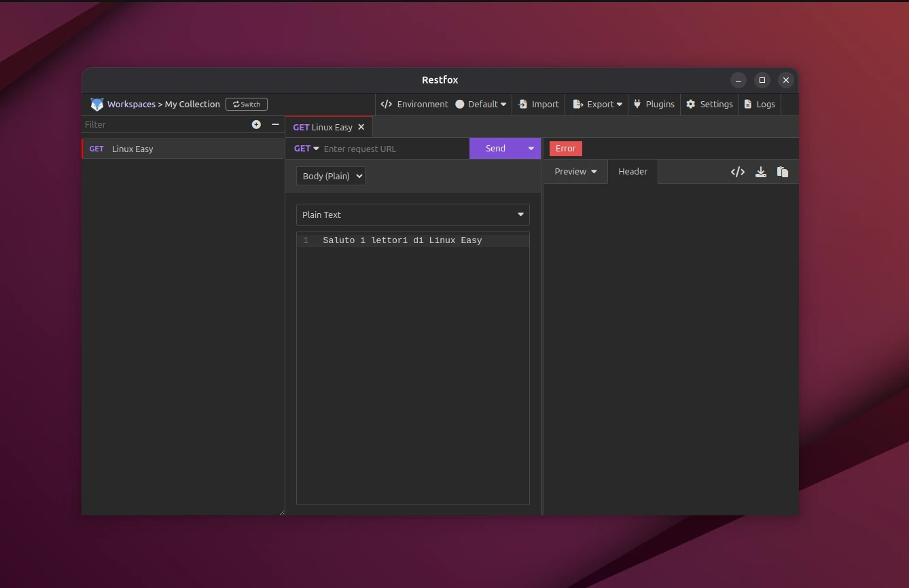Open the Default environment dropdown
This screenshot has height=588, width=909.
481,105
